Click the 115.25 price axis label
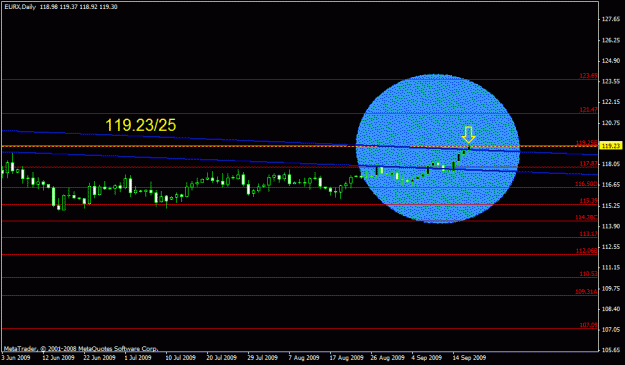The height and width of the screenshot is (365, 625). (611, 205)
